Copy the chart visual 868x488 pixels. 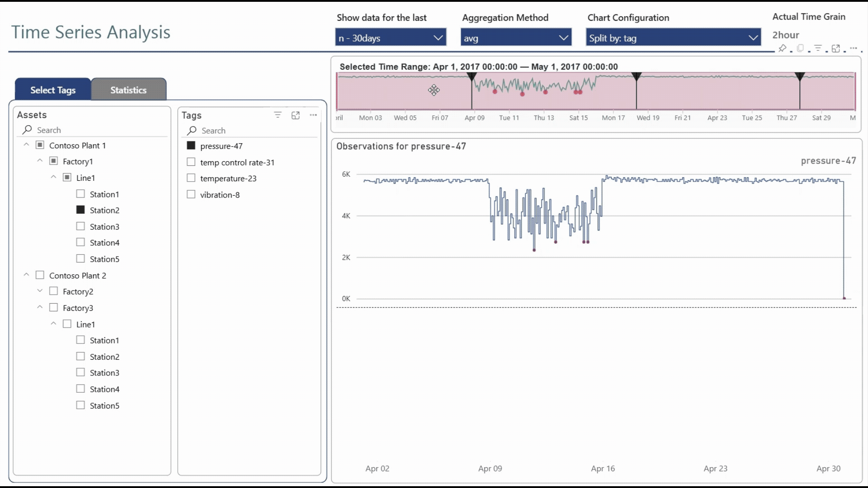click(801, 48)
